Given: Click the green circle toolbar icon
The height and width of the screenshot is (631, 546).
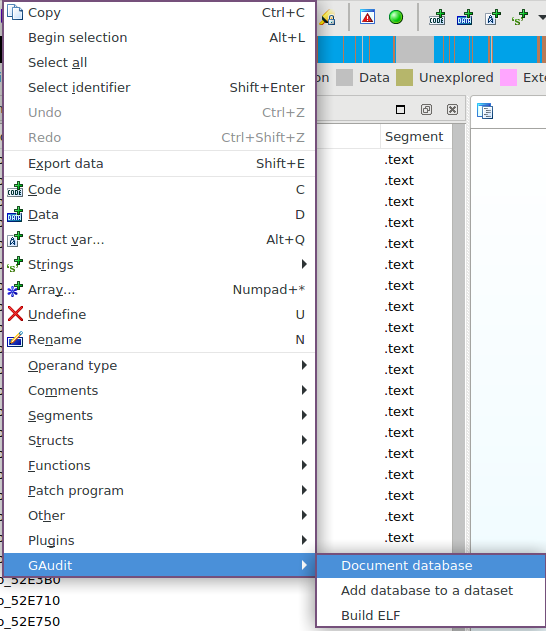Looking at the screenshot, I should (x=396, y=17).
